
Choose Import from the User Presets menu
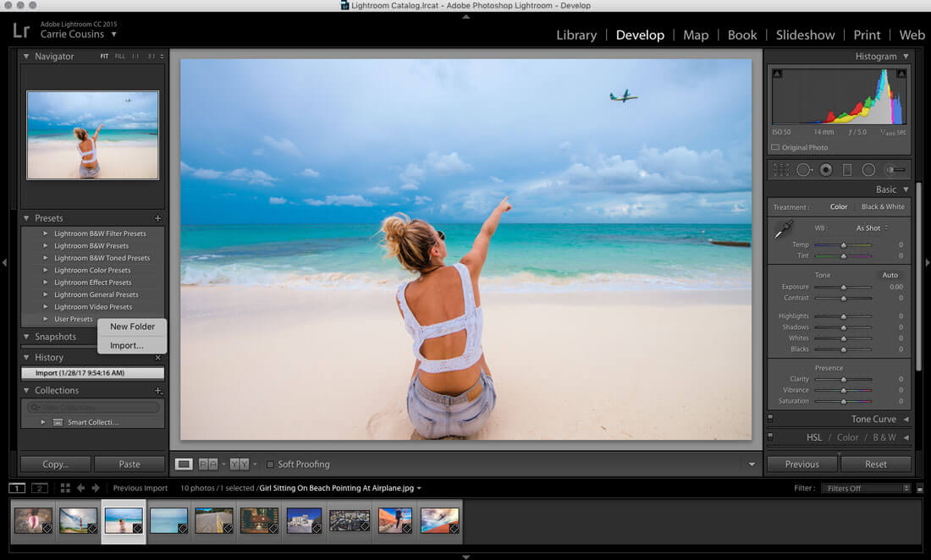coord(125,344)
